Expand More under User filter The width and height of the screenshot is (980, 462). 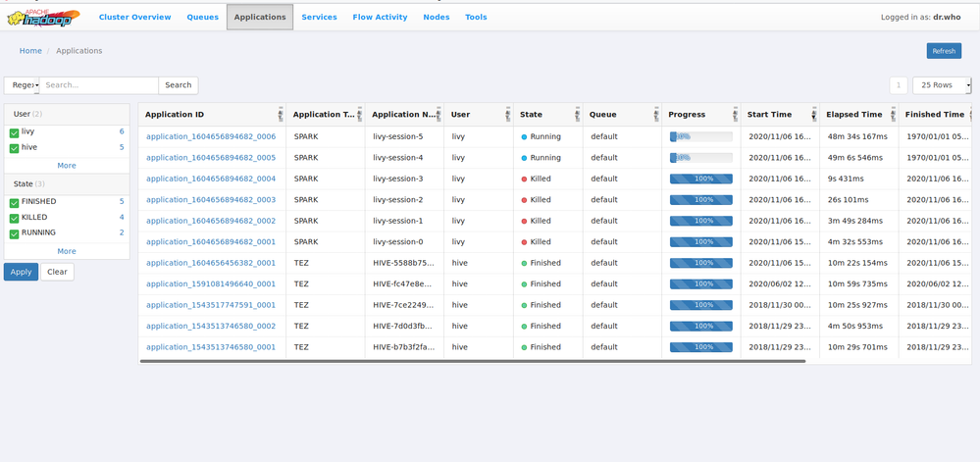(x=67, y=166)
